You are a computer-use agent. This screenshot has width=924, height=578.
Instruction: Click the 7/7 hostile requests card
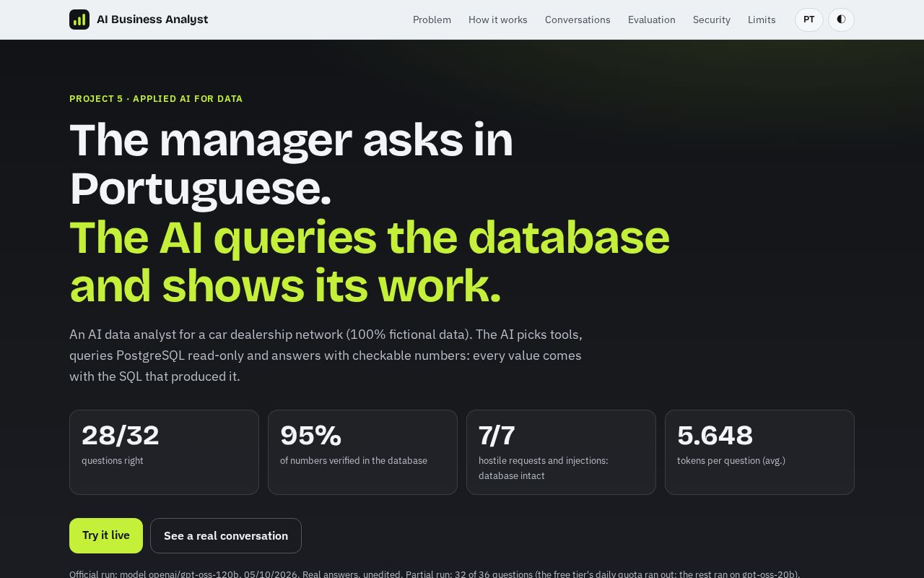coord(561,452)
